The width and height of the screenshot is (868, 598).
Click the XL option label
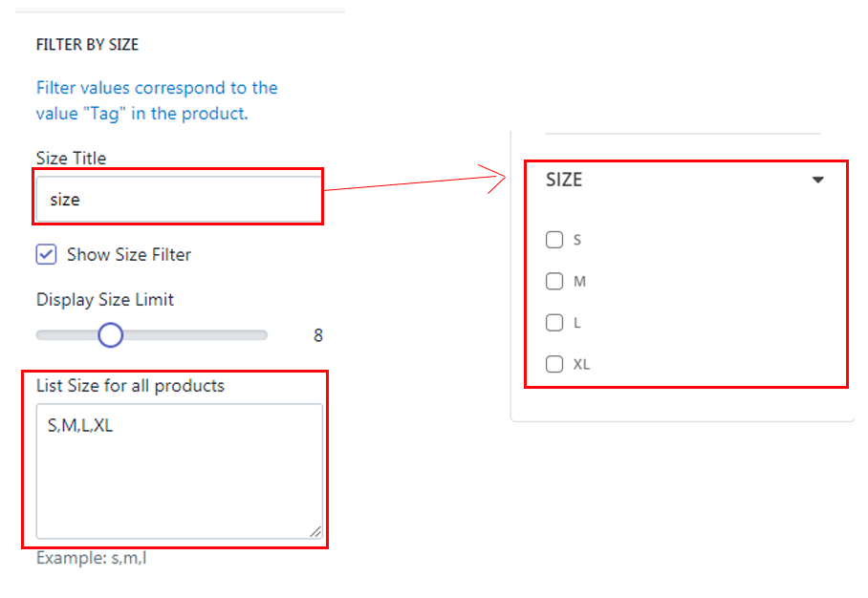[x=581, y=364]
